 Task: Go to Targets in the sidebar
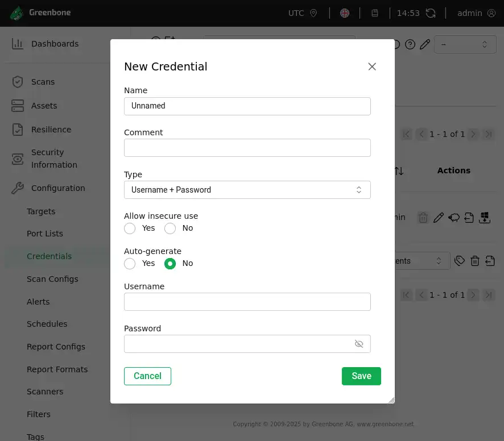(41, 211)
